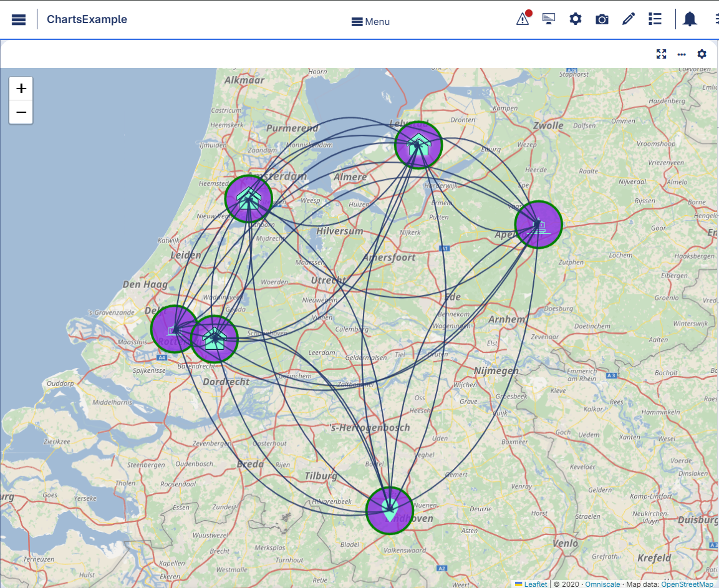
Task: Expand the map widget to fullscreen
Action: (661, 54)
